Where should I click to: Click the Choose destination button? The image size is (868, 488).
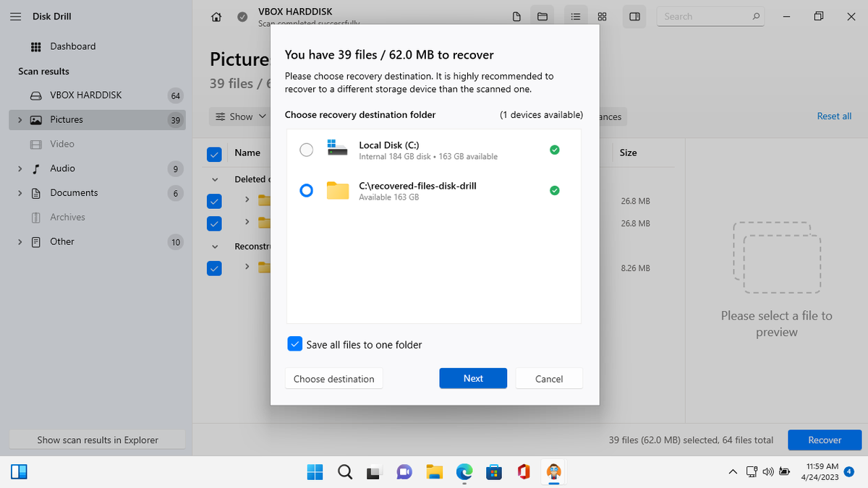point(333,379)
